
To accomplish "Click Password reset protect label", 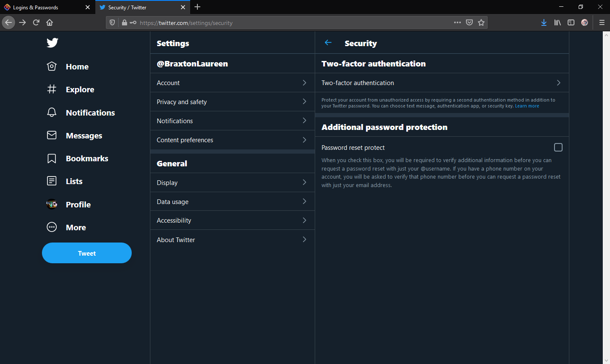I will [x=353, y=148].
